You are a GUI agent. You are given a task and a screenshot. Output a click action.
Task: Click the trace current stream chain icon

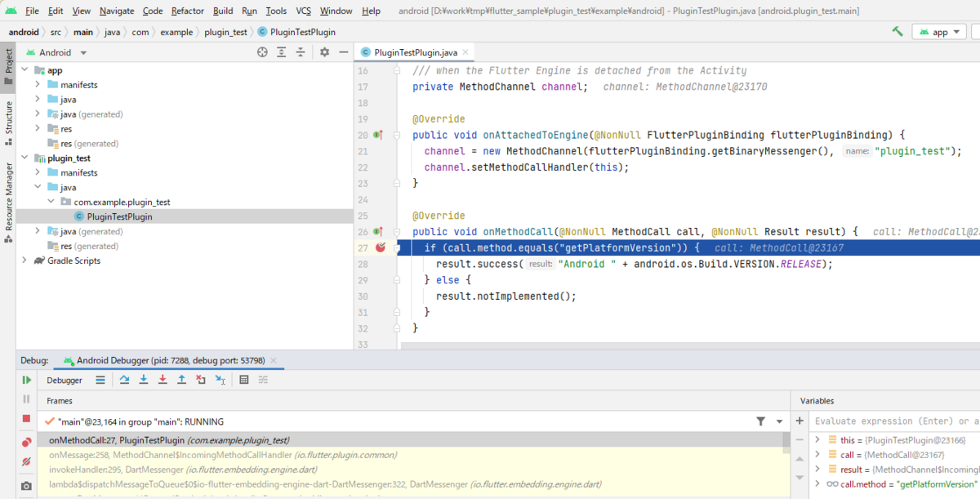click(x=263, y=380)
